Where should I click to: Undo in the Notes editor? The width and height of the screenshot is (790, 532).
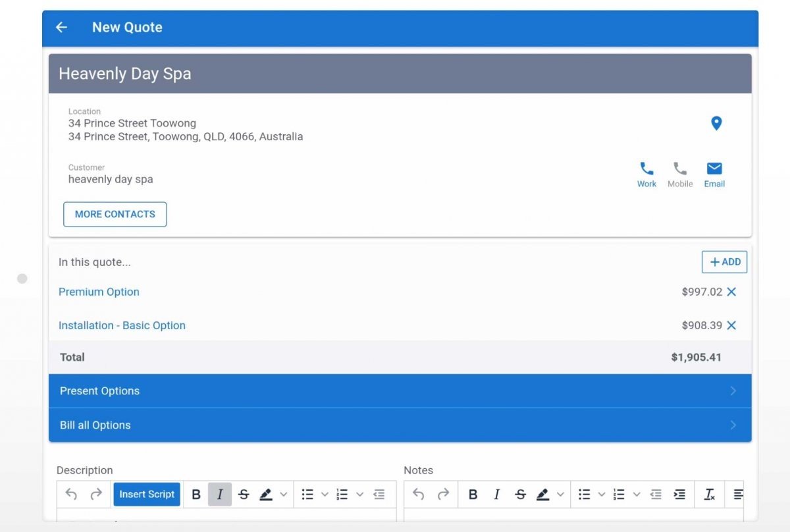(x=419, y=494)
